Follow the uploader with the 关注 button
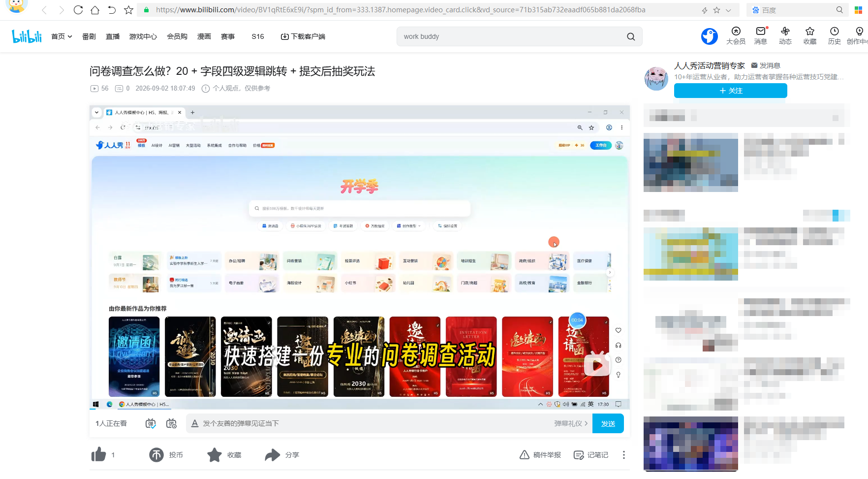Screen dimensions: 868x479 click(x=731, y=91)
